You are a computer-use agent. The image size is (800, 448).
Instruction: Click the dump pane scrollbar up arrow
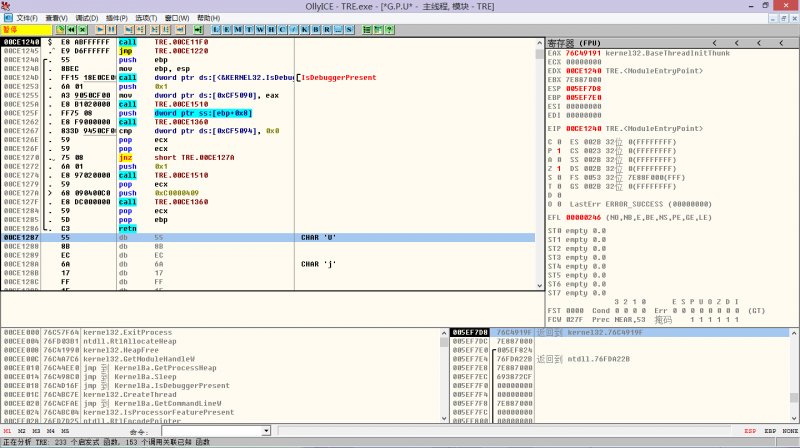tap(444, 333)
